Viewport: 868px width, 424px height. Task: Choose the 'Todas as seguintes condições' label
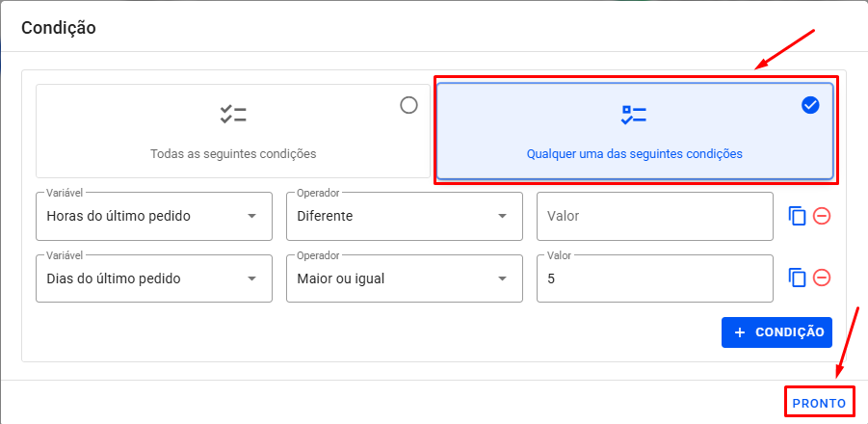(x=233, y=153)
